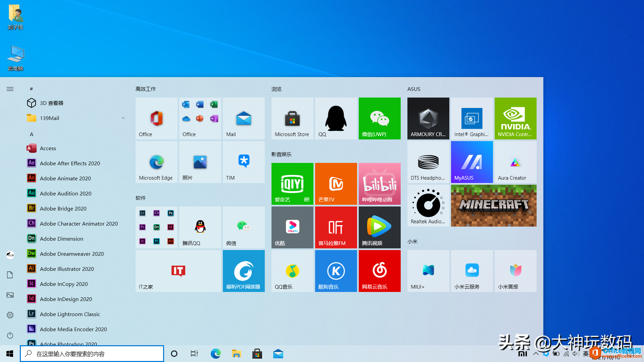The width and height of the screenshot is (644, 362).
Task: Open the 微信 tile in 软件 group
Action: click(x=244, y=227)
